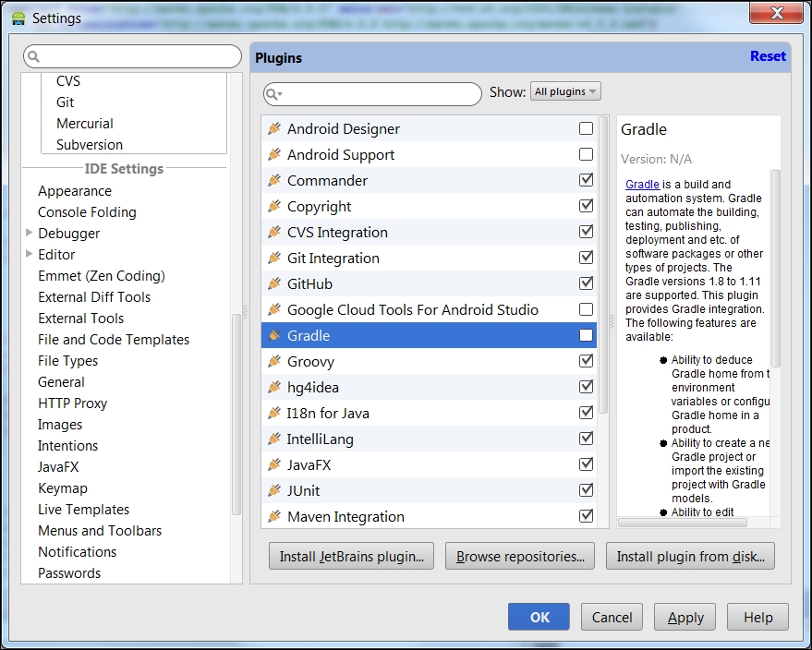The height and width of the screenshot is (650, 812).
Task: Click the description pane horizontal scrollbar
Action: point(683,523)
